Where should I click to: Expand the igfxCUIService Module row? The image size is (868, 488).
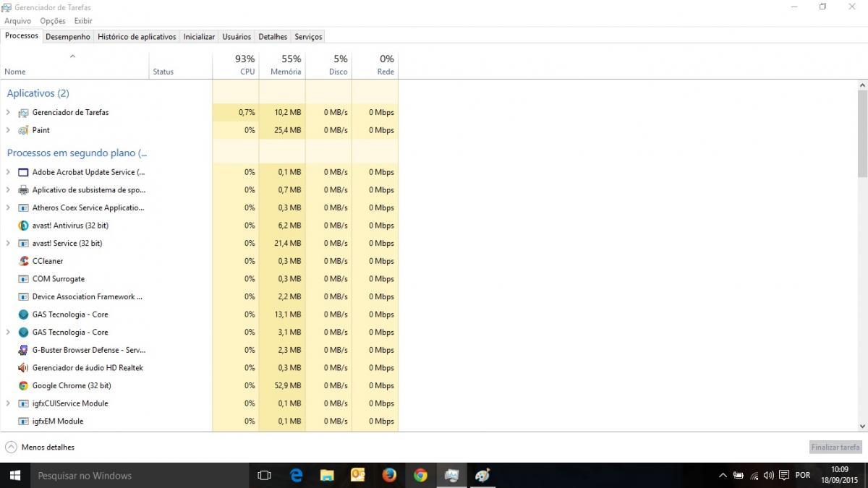[8, 403]
